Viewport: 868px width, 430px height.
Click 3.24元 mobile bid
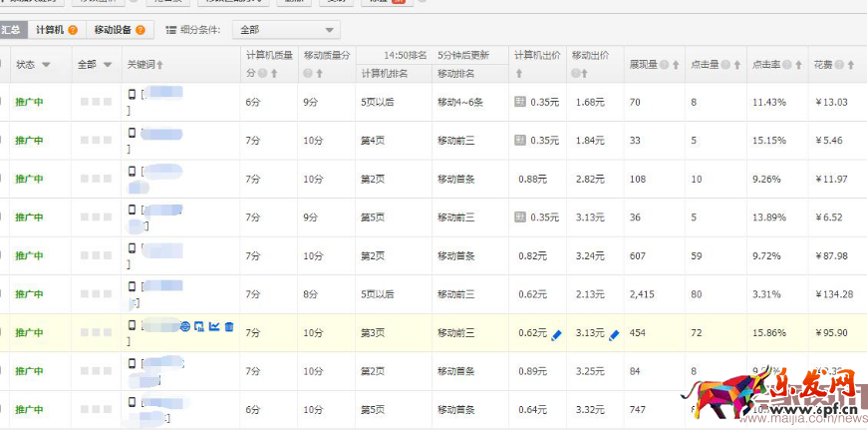[590, 256]
